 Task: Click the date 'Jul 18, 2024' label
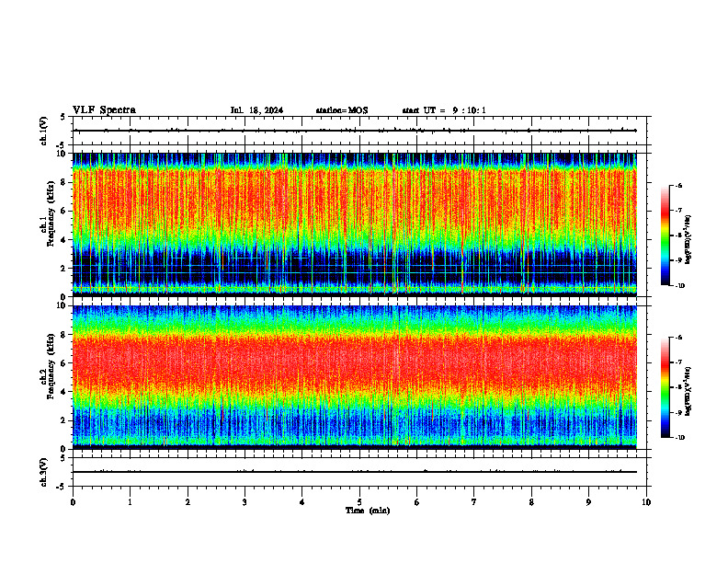[256, 110]
